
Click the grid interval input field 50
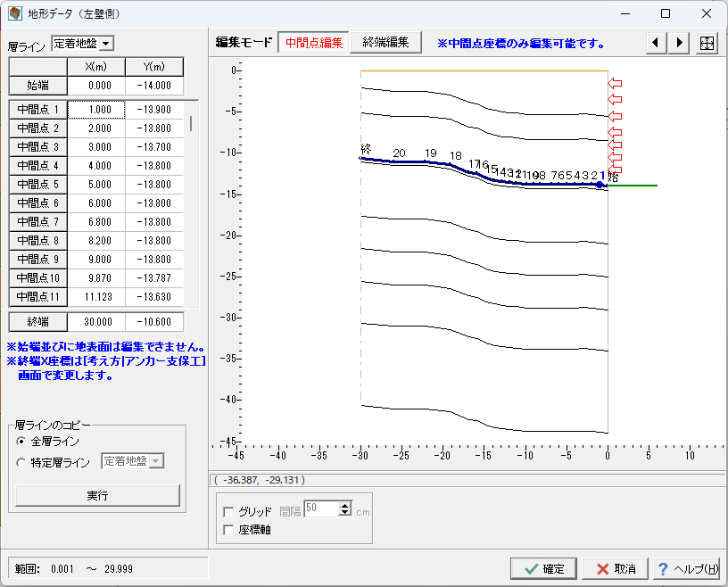tap(321, 508)
